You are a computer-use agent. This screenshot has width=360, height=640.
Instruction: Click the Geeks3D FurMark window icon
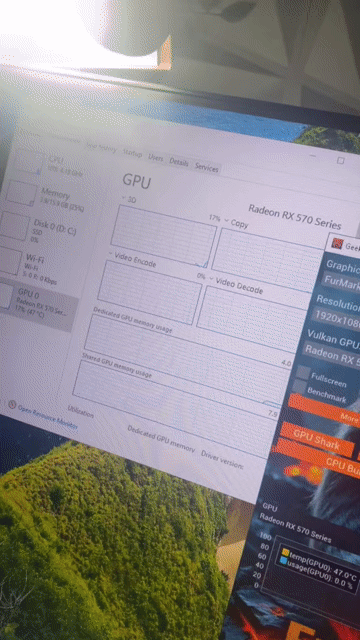(337, 244)
